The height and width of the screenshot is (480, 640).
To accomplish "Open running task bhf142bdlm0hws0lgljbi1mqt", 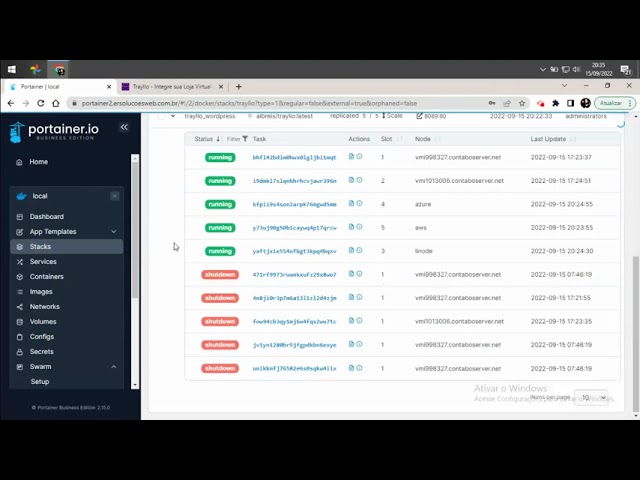I will pos(294,157).
